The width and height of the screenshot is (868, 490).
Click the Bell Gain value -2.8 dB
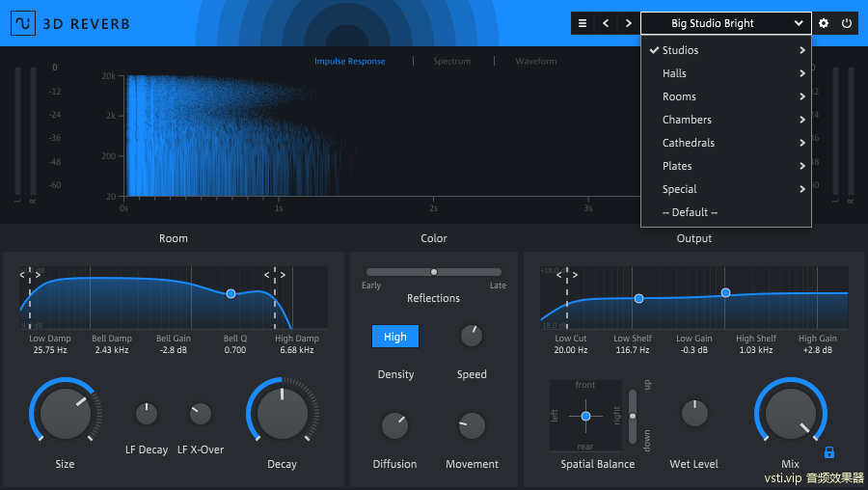click(x=174, y=350)
